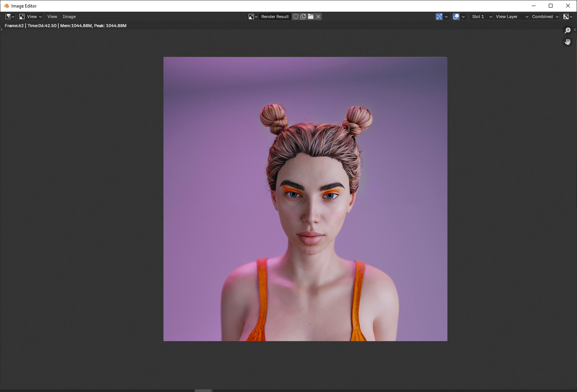Viewport: 577px width, 392px height.
Task: Click the Render Result name field
Action: tap(275, 17)
